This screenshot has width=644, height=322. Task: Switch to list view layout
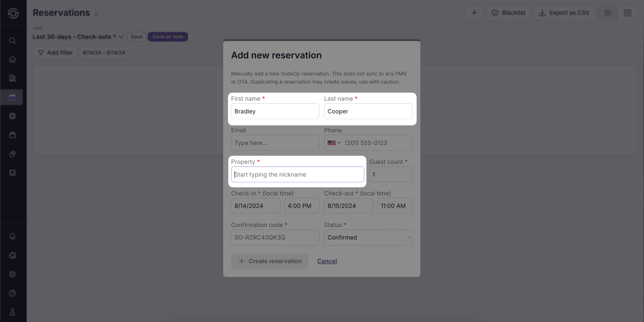pos(607,13)
